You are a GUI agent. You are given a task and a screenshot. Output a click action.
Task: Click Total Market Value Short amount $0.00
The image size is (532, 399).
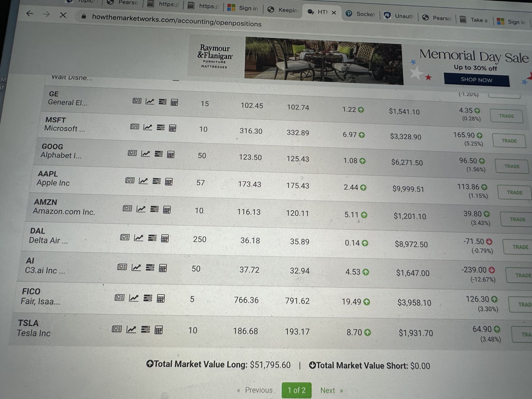[420, 366]
